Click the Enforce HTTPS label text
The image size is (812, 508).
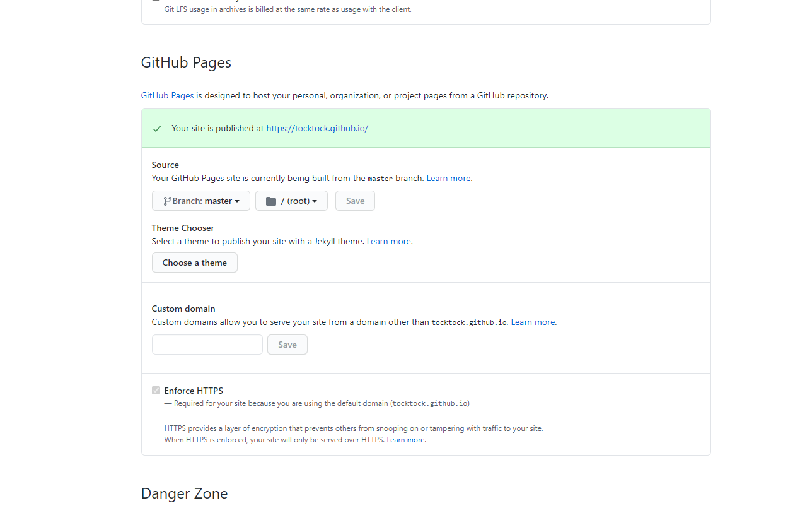(x=194, y=391)
